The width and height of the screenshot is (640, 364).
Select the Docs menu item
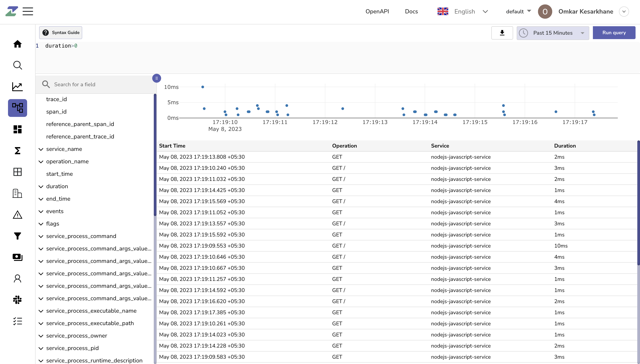pyautogui.click(x=411, y=11)
